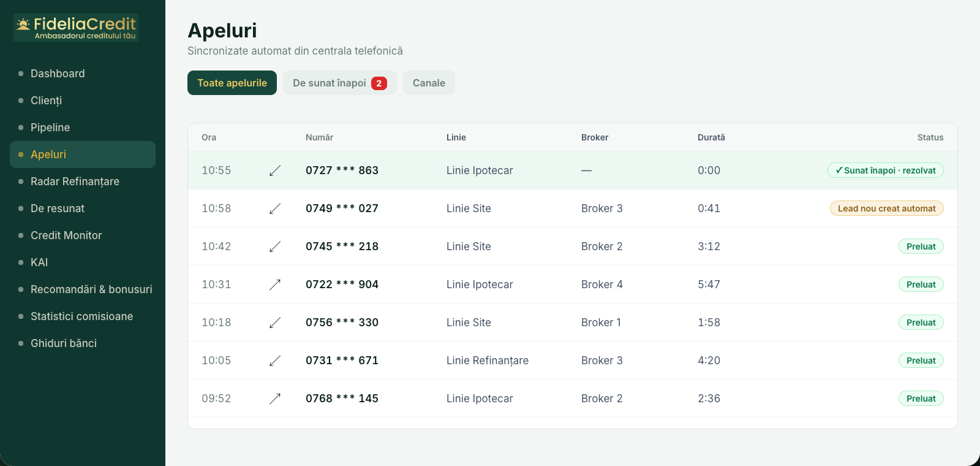
Task: Open Ghiduri bănci
Action: tap(83, 343)
